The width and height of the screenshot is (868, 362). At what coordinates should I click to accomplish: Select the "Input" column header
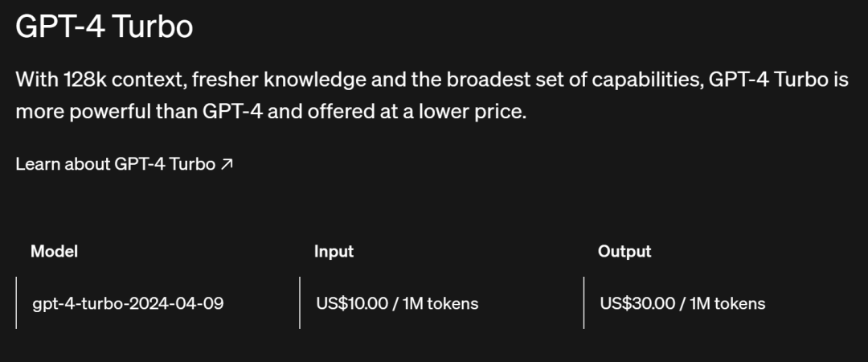coord(334,251)
